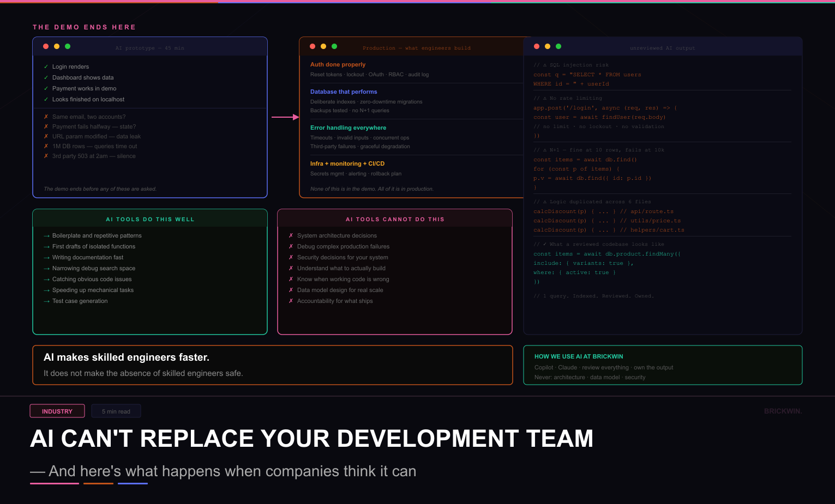The height and width of the screenshot is (504, 835).
Task: Click the yellow dot in Production window
Action: click(x=323, y=47)
